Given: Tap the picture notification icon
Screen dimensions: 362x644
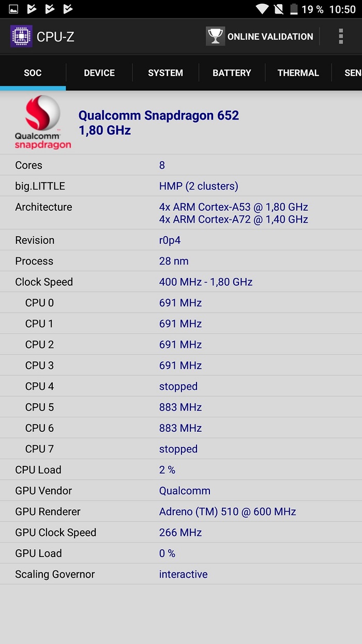Looking at the screenshot, I should coord(13,9).
